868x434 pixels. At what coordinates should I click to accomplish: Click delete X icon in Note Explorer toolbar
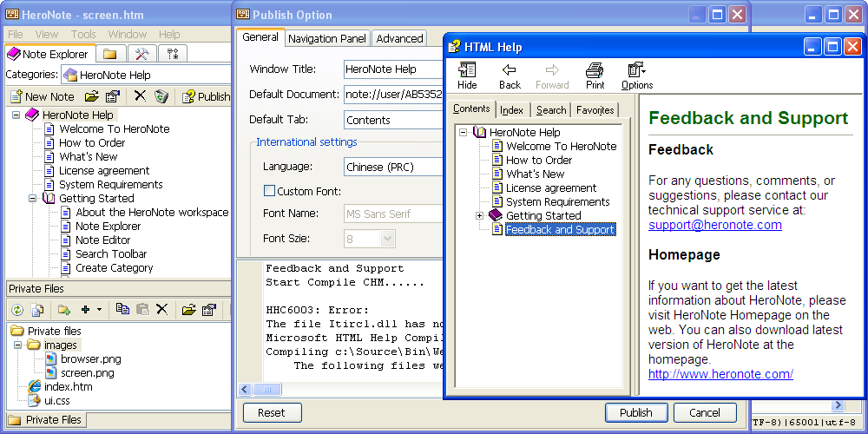pyautogui.click(x=140, y=96)
